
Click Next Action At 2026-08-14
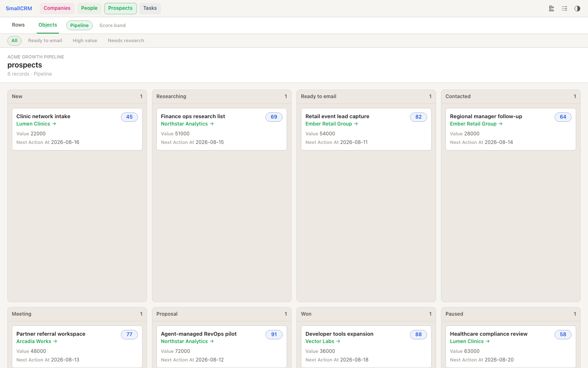[481, 142]
